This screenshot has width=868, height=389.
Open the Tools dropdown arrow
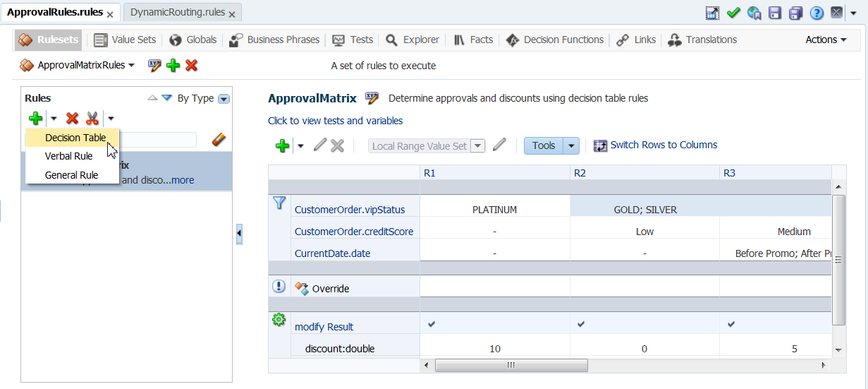click(572, 145)
